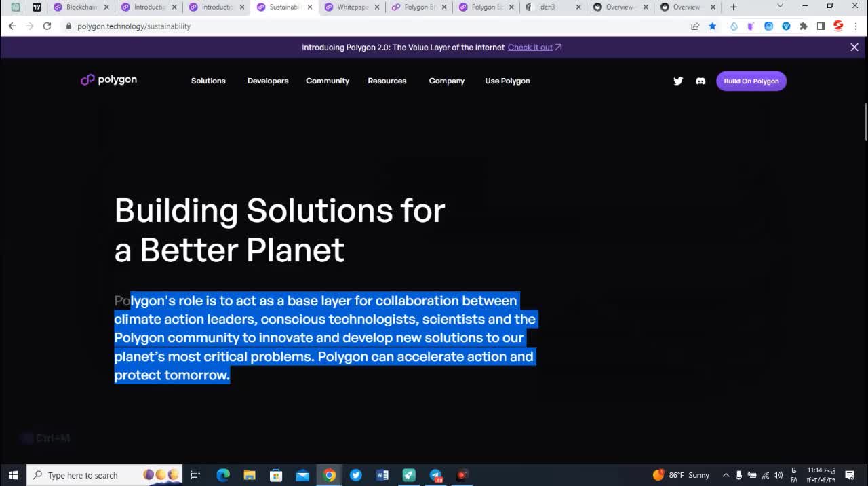Click the share page icon in address bar

(695, 26)
